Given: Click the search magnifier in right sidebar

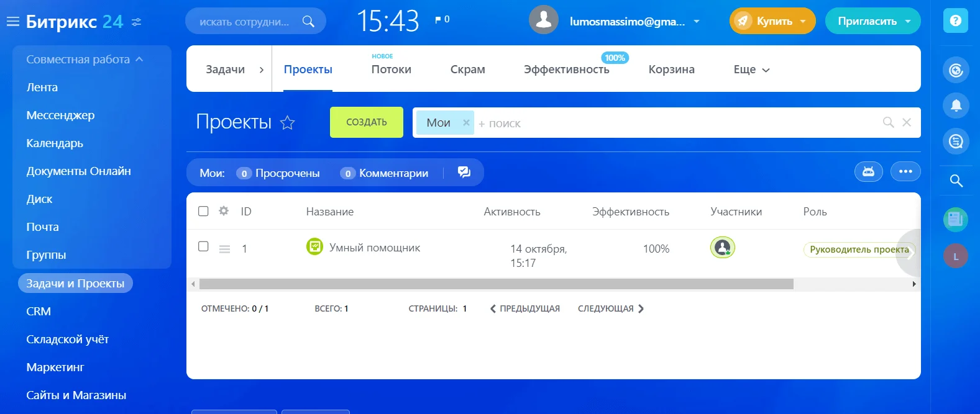Looking at the screenshot, I should click(956, 181).
